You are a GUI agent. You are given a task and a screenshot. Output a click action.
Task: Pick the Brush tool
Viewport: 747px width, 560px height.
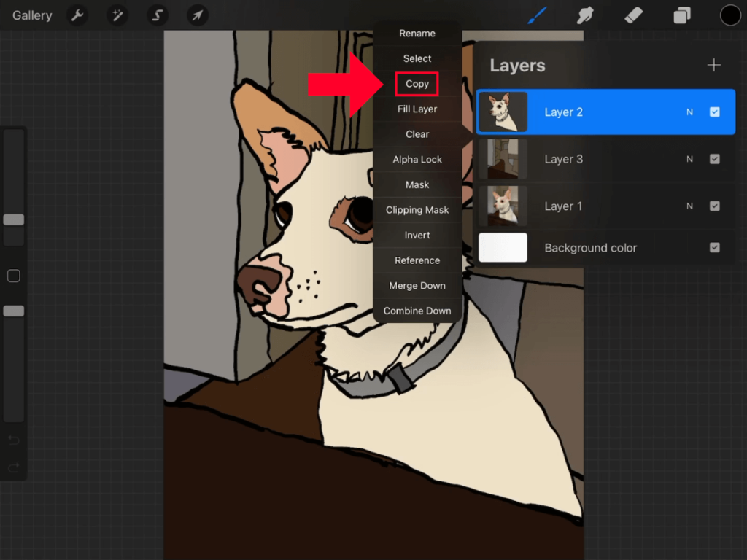537,15
